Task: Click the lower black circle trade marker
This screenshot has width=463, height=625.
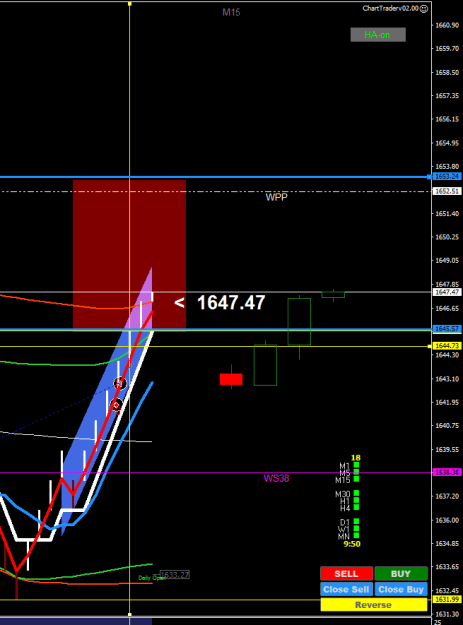Action: [117, 406]
